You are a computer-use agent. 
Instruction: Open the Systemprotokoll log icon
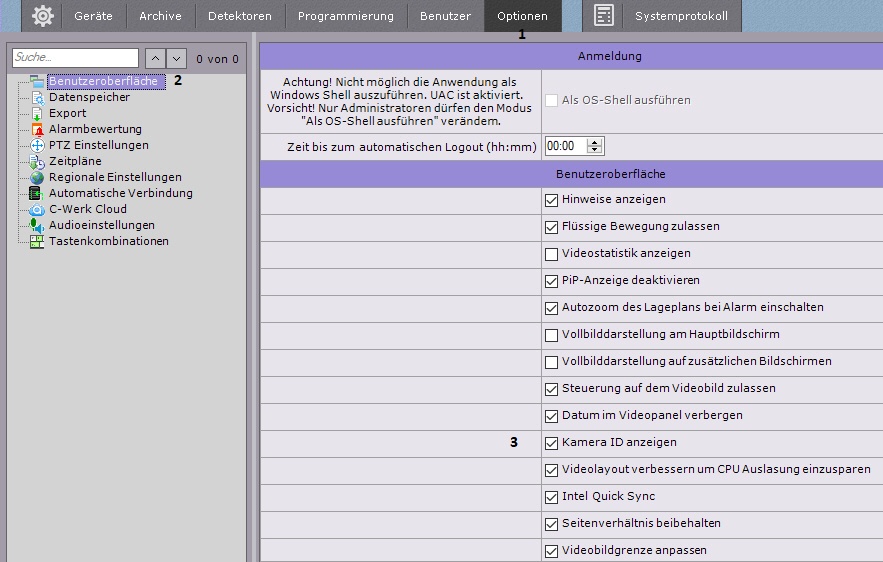tap(603, 16)
